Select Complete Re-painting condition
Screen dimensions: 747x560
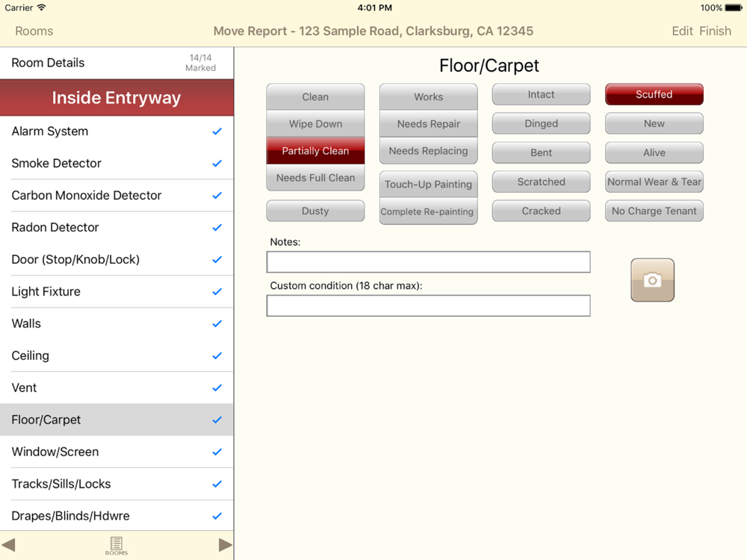(x=428, y=211)
